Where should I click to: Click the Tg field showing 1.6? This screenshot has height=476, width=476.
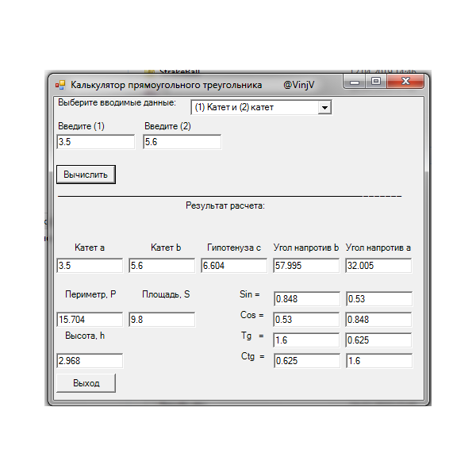coord(306,340)
